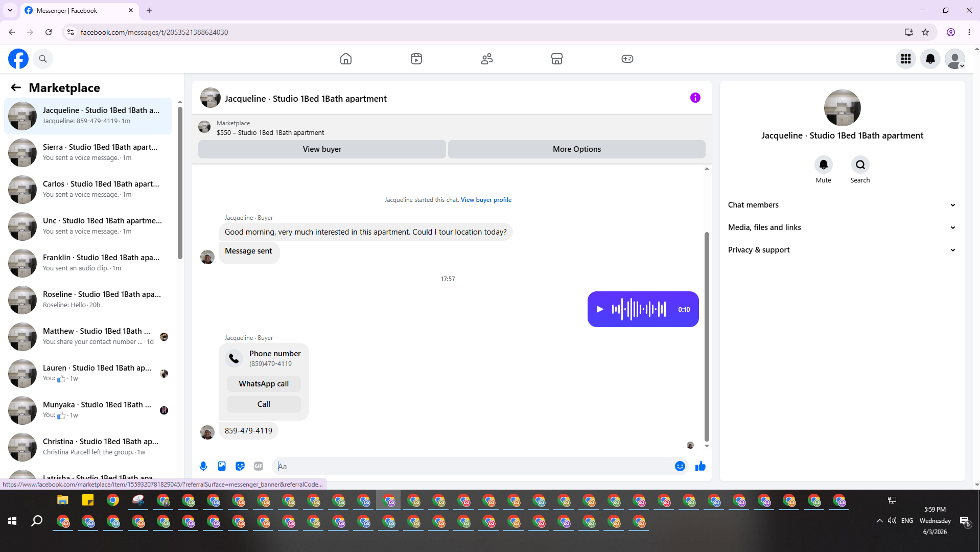Open Chrome's three-dot menu
This screenshot has width=980, height=552.
(x=969, y=32)
